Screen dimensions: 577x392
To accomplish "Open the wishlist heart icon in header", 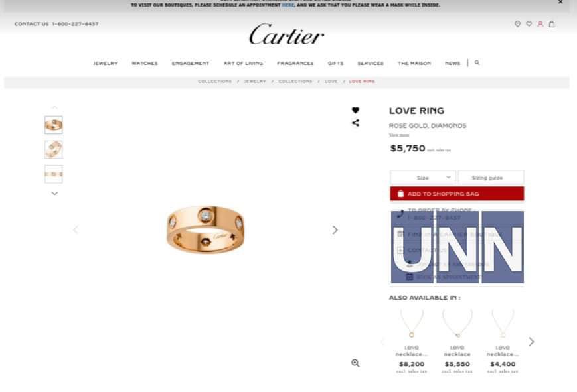I will pos(529,24).
